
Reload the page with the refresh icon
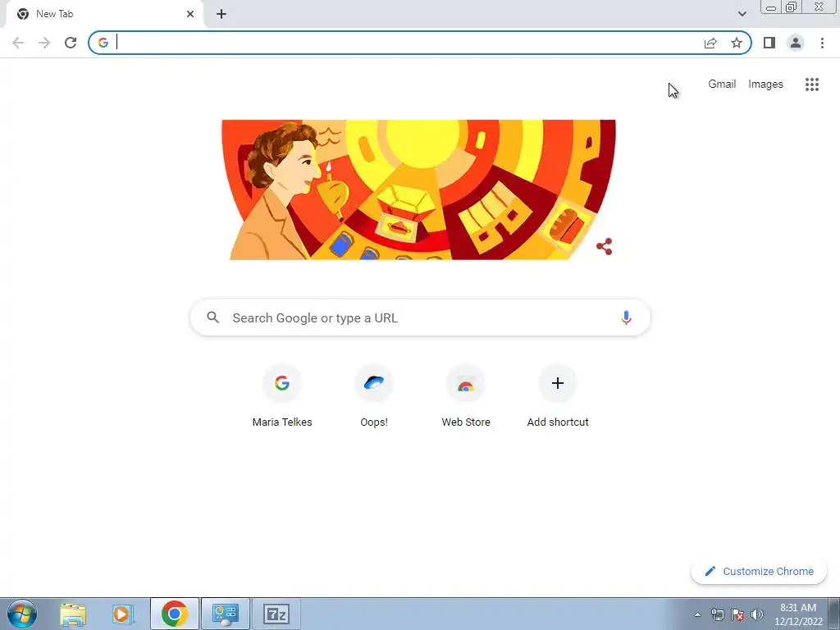pos(71,43)
